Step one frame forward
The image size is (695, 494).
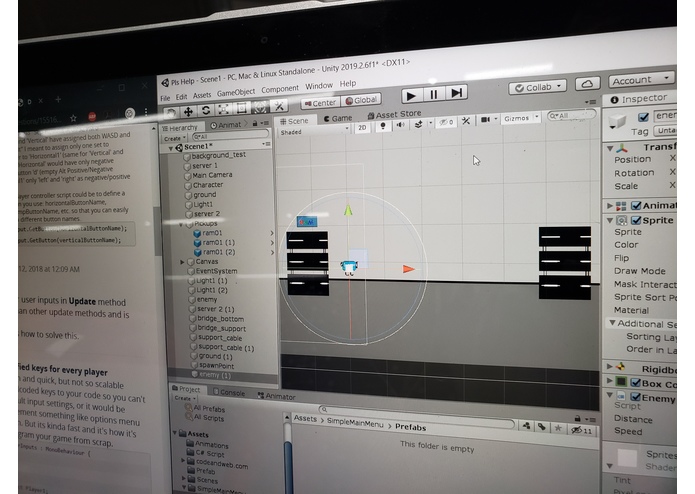pos(457,93)
